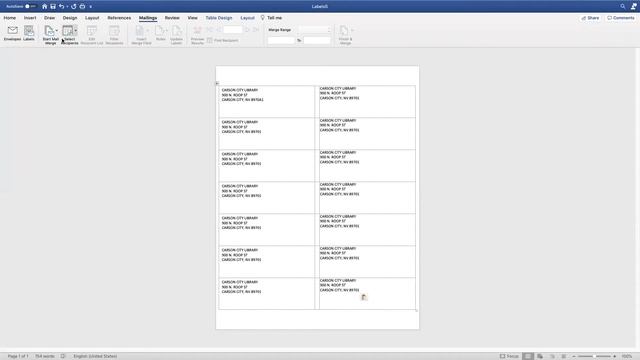Click the Merge Range From field

(281, 40)
